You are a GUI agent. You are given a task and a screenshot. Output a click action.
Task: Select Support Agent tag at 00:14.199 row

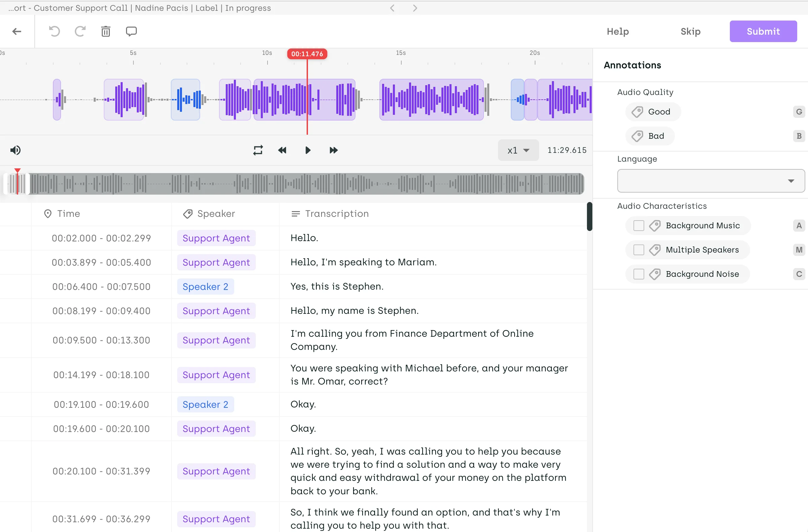click(x=216, y=375)
